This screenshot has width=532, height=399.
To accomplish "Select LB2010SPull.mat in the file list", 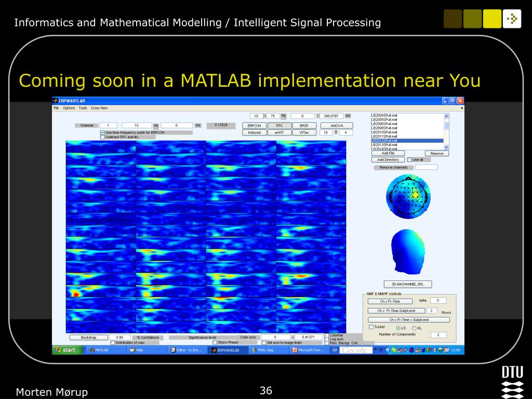I will 407,132.
